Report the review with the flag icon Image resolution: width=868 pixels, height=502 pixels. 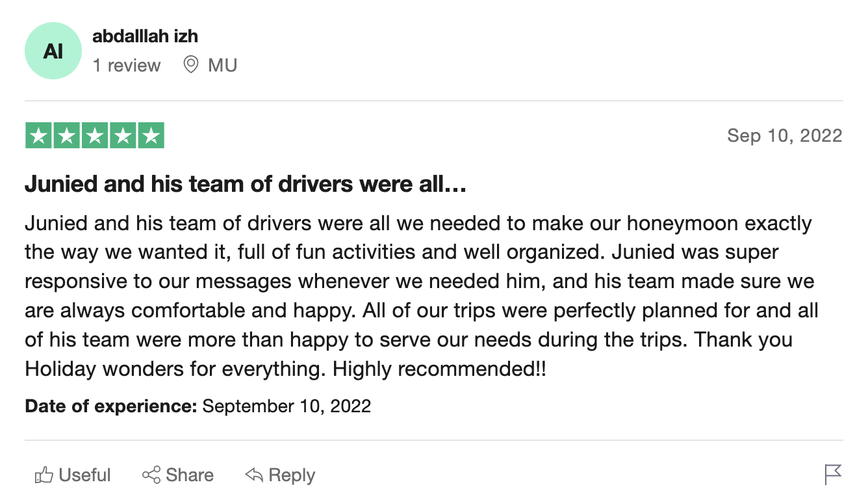pos(833,475)
